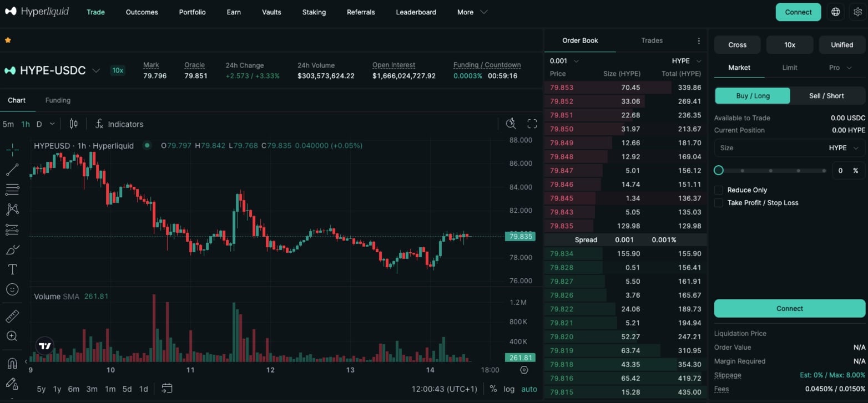868x403 pixels.
Task: Select the Limit order tab
Action: [x=789, y=68]
